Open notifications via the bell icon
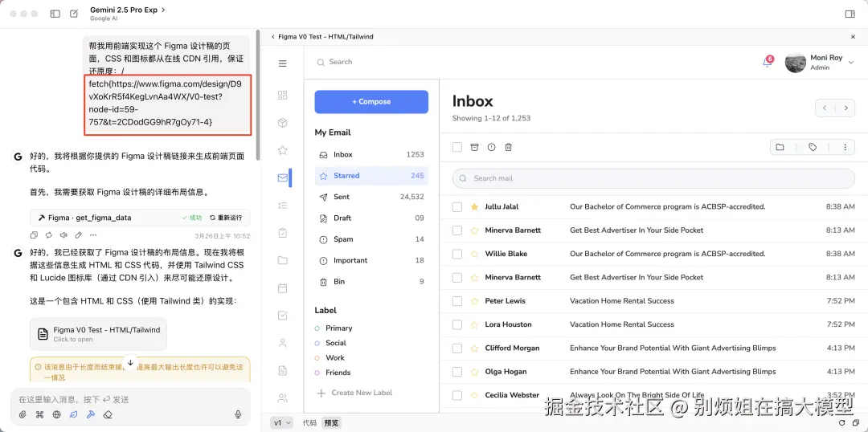Screen dimensions: 868x432 coord(768,62)
